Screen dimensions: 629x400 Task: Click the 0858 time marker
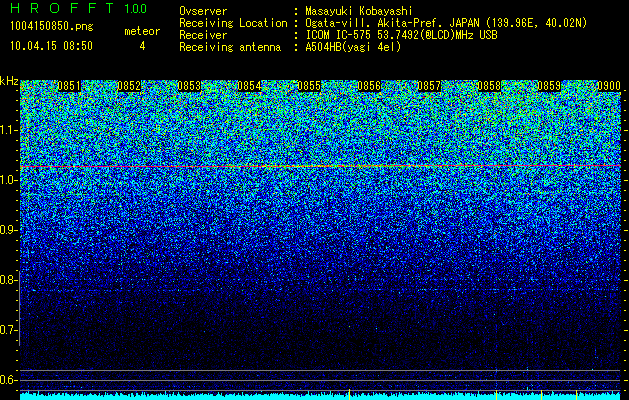point(489,86)
